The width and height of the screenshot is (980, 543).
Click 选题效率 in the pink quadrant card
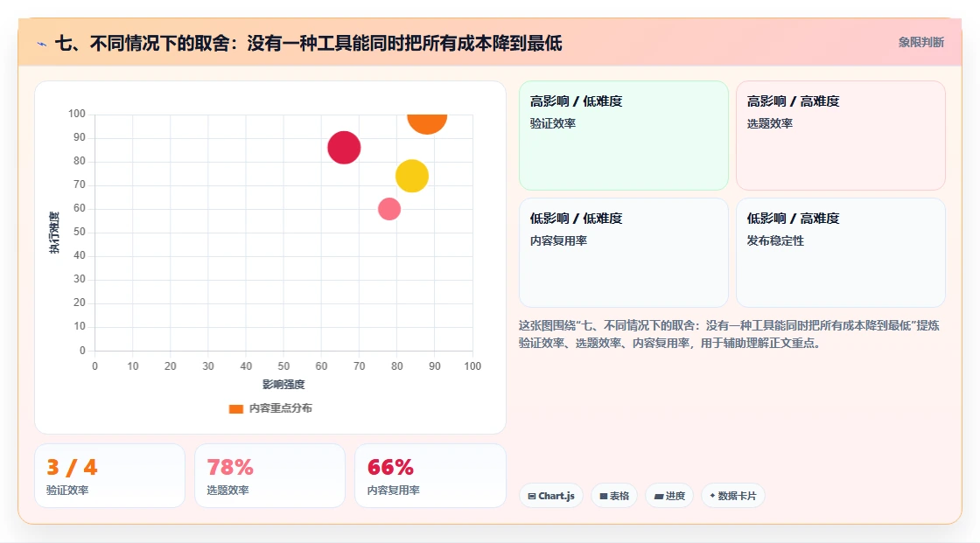769,123
